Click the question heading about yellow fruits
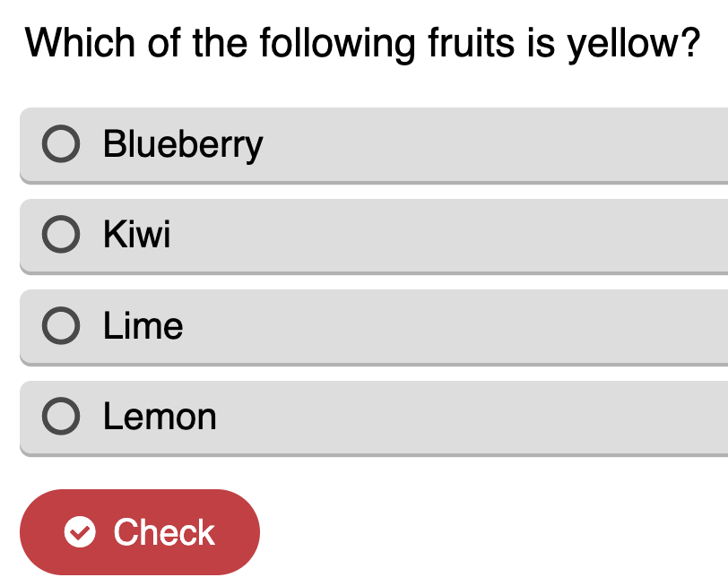Screen dimensions: 728x586 362,44
